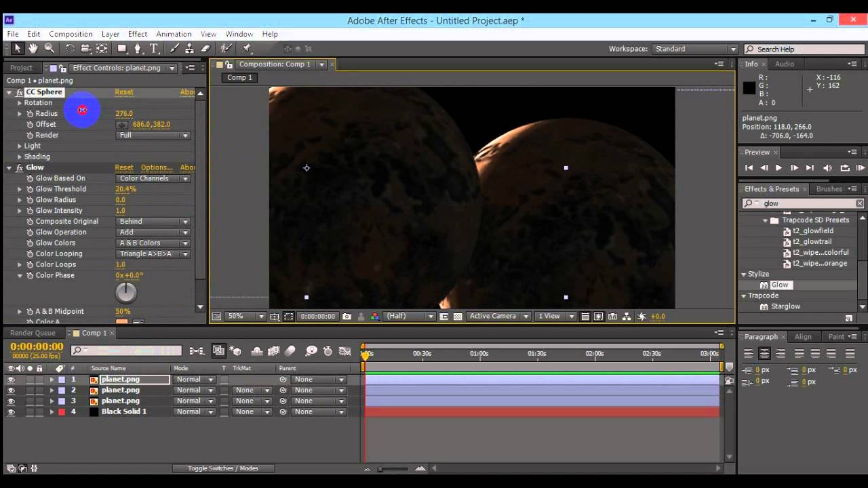Image resolution: width=868 pixels, height=488 pixels.
Task: Open Workspace Standard dropdown
Action: 695,49
